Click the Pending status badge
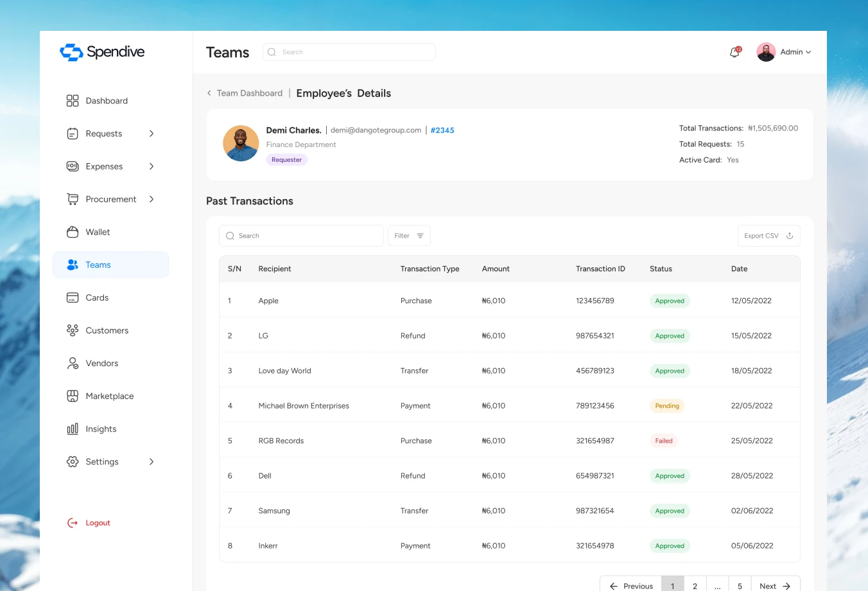The height and width of the screenshot is (591, 868). 667,406
